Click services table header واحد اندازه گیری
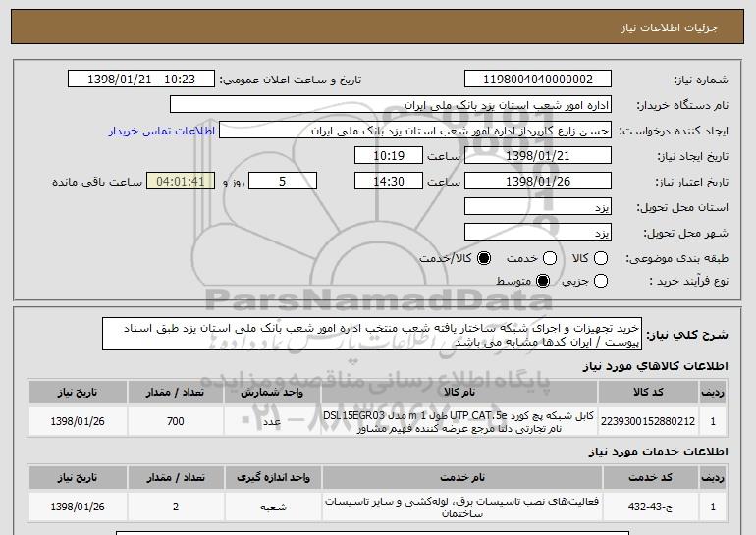 273,478
